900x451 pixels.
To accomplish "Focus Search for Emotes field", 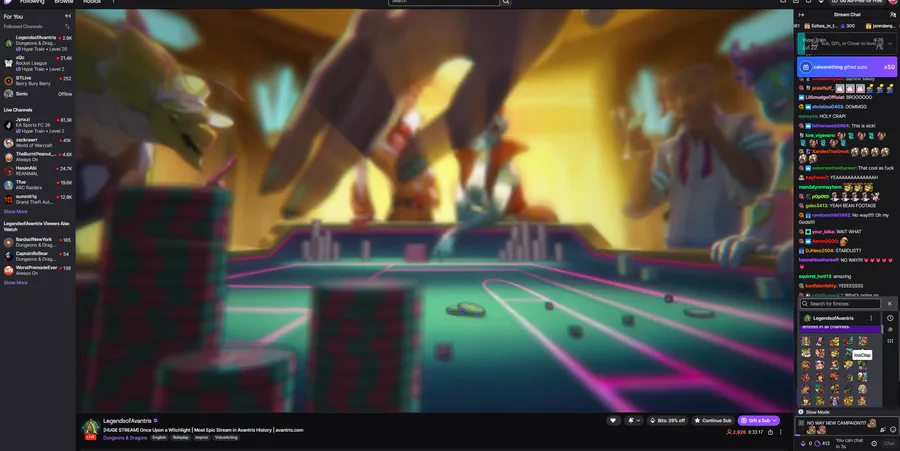I will pos(840,304).
